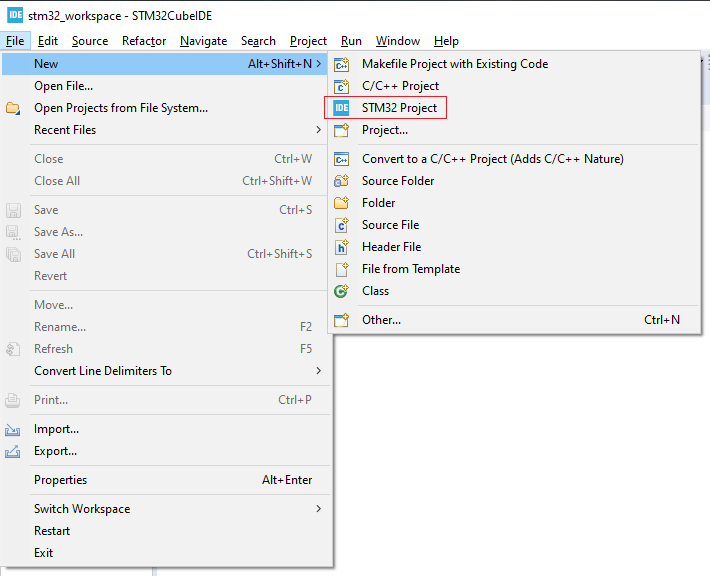This screenshot has height=576, width=710.
Task: Select Makefile Project with Existing Code
Action: coord(514,64)
